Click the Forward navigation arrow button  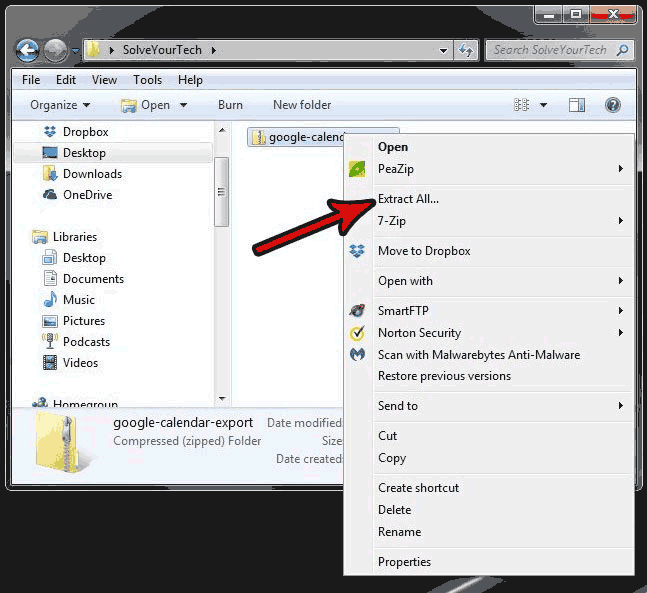point(56,51)
